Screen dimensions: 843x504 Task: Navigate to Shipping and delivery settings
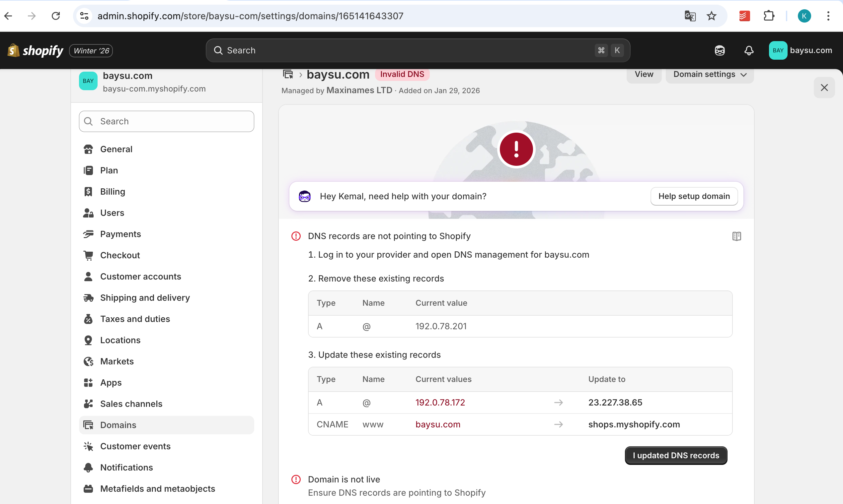point(167,298)
